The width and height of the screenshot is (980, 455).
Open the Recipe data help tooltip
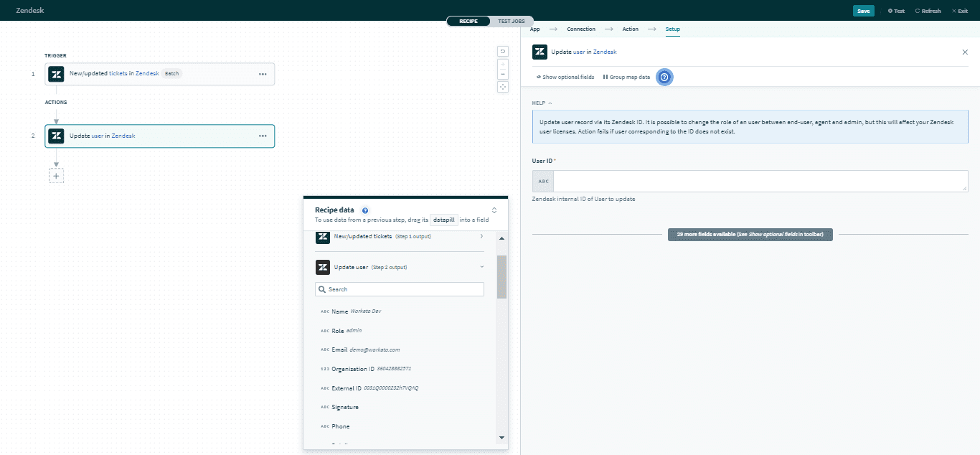365,210
